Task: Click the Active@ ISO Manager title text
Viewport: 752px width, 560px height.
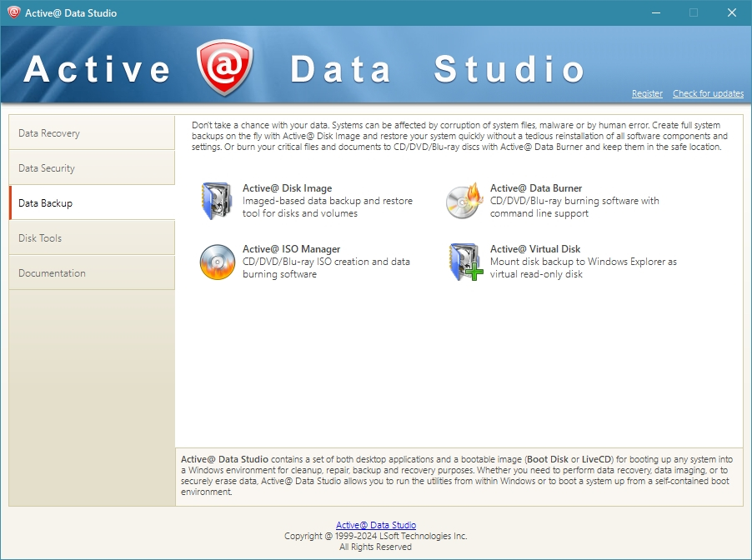Action: click(x=291, y=249)
